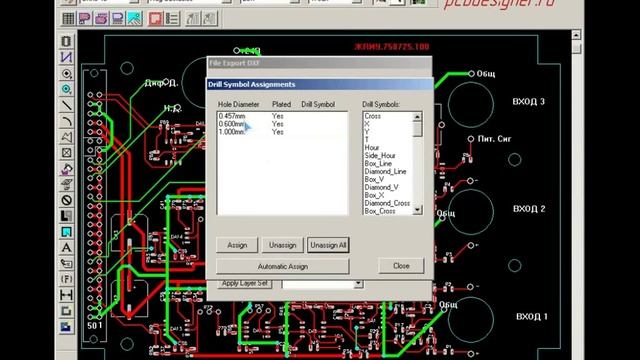640x360 pixels.
Task: Select the Box_Line drill symbol
Action: [378, 164]
